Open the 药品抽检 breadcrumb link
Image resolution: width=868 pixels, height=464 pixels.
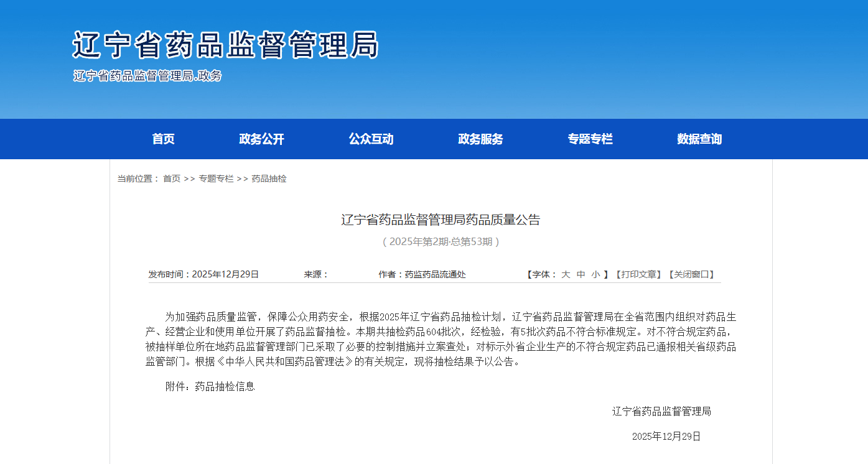coord(269,179)
